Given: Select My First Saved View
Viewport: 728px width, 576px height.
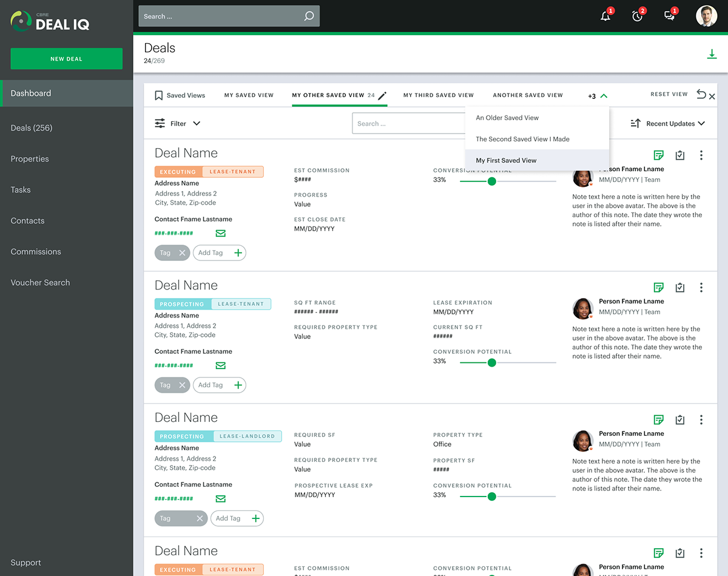Looking at the screenshot, I should (538, 160).
